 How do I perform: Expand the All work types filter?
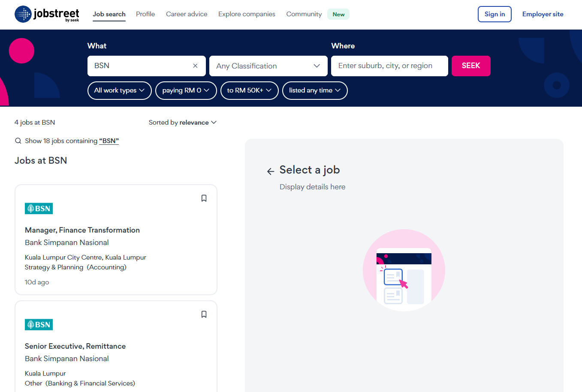[x=120, y=90]
